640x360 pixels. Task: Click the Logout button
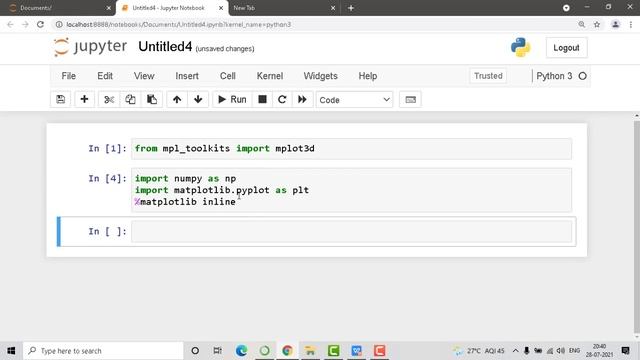click(x=567, y=48)
